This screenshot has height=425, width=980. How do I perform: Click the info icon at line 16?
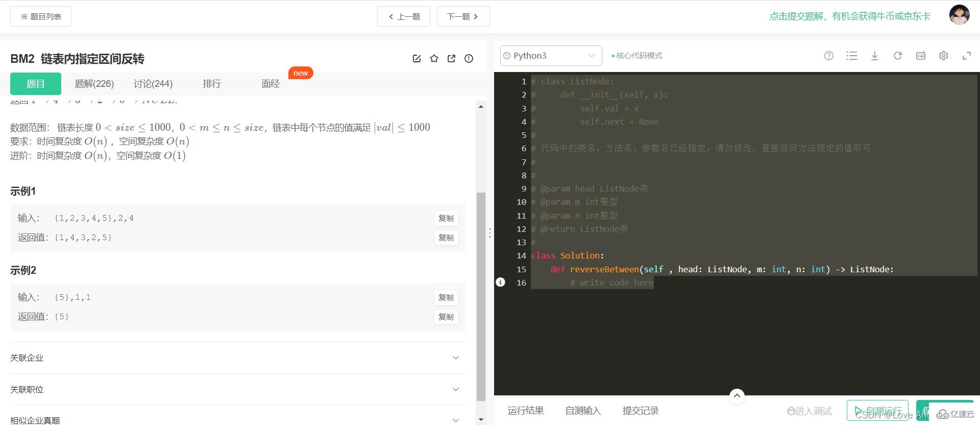pyautogui.click(x=501, y=282)
